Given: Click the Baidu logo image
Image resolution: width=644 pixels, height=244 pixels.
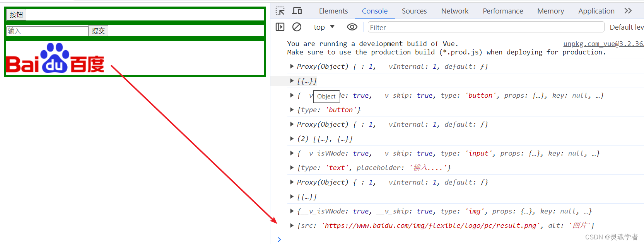Looking at the screenshot, I should point(55,58).
